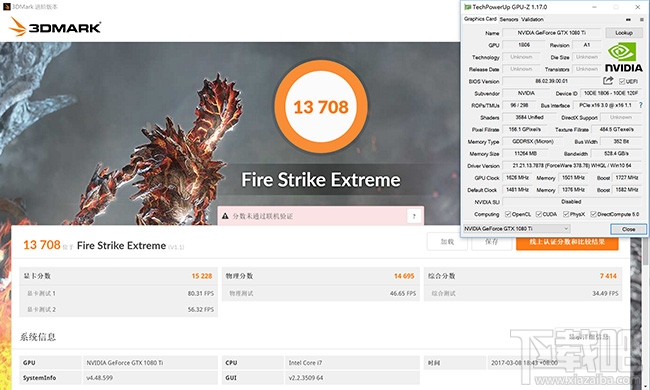Viewport: 650px width, 390px height.
Task: Toggle the DirectCompute 5.0 checkbox
Action: 593,214
